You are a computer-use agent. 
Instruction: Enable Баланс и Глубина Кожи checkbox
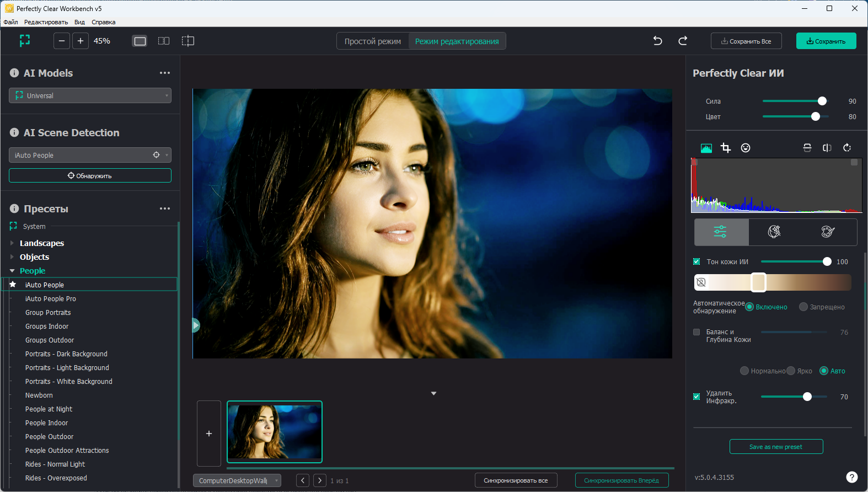click(x=696, y=332)
